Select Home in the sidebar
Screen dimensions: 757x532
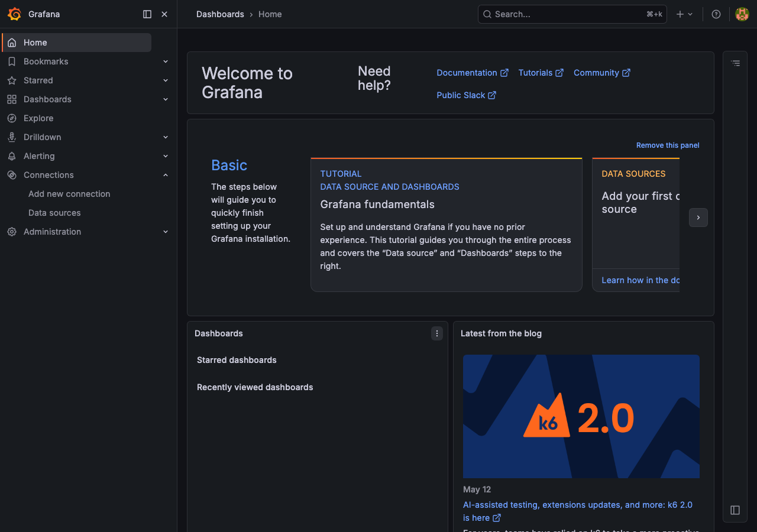click(77, 43)
